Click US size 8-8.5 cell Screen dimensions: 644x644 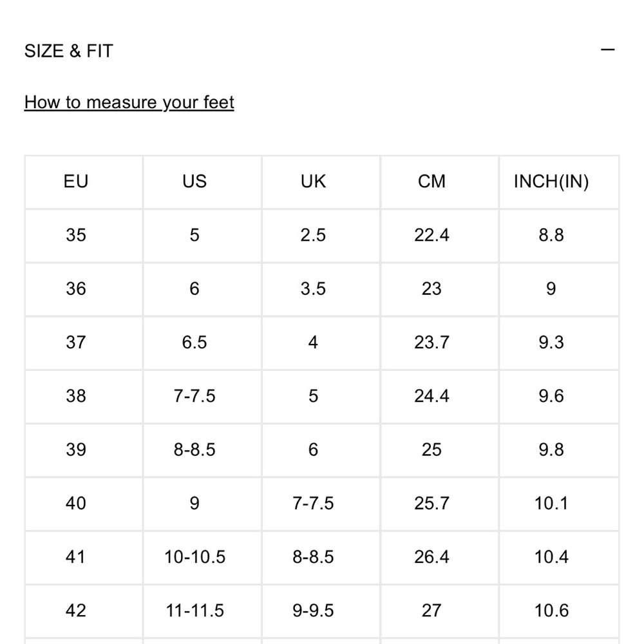point(194,450)
